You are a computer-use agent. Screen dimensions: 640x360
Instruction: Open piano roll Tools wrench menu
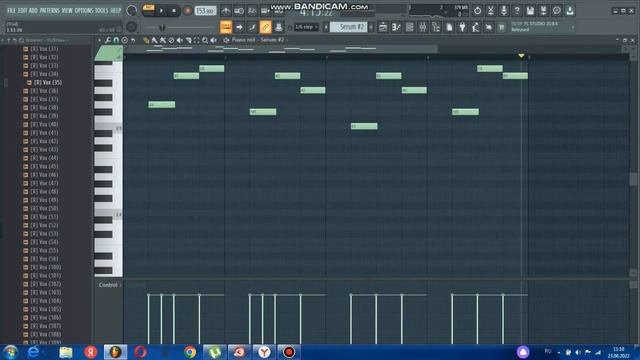(x=108, y=40)
